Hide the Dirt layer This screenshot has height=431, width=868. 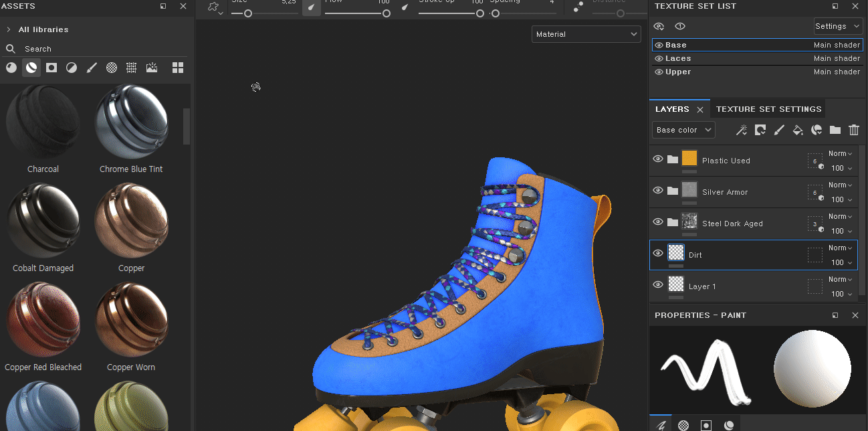(658, 254)
